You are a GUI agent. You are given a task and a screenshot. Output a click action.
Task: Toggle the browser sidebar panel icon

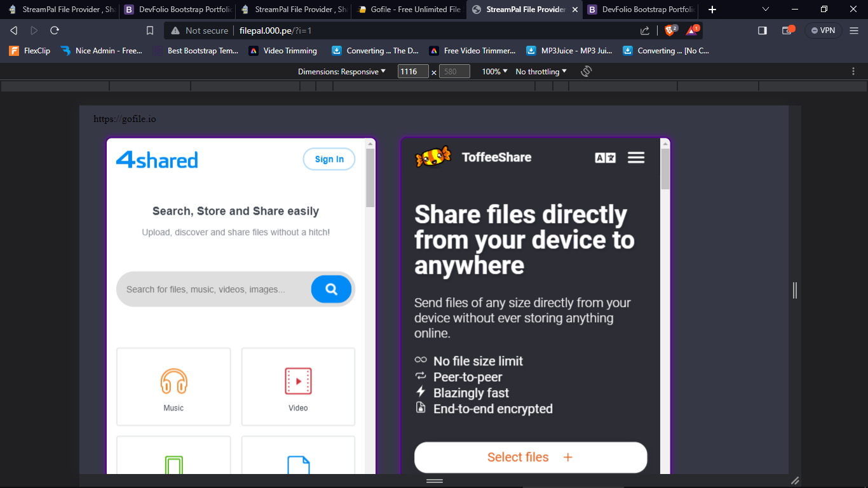(x=763, y=30)
